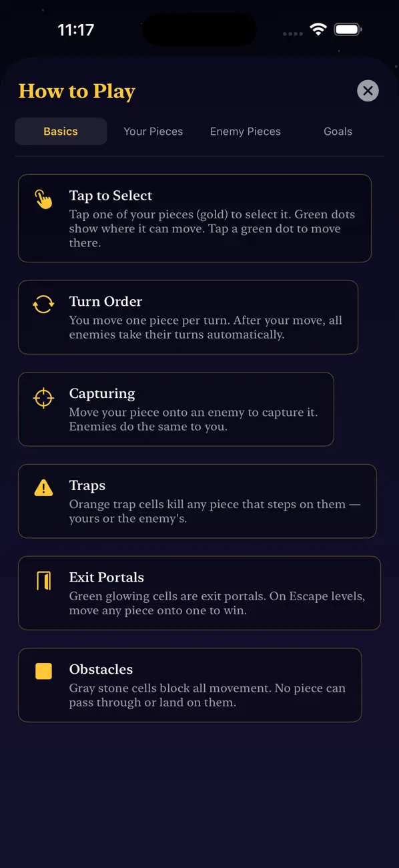The height and width of the screenshot is (868, 399).
Task: Close the How to Play panel
Action: coord(368,90)
